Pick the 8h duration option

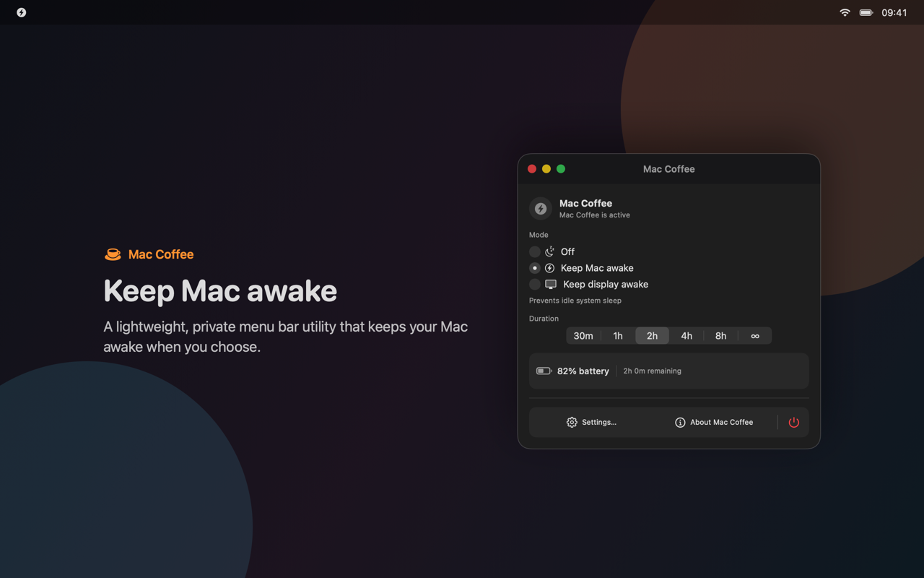[720, 336]
